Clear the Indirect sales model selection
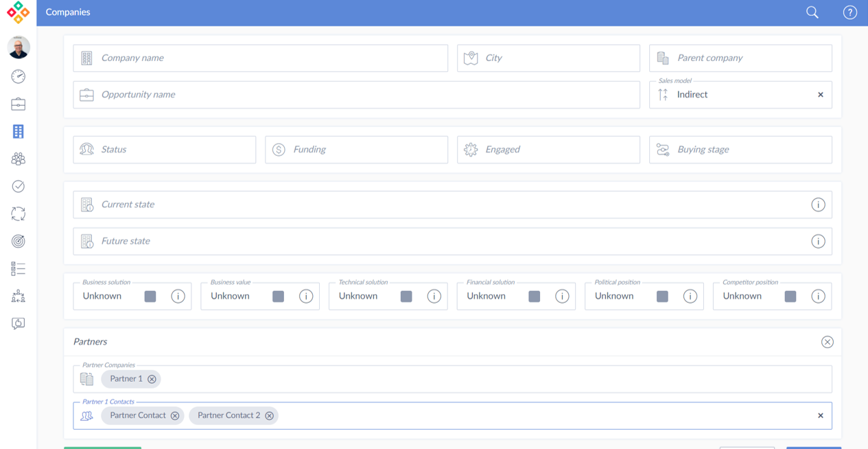The height and width of the screenshot is (449, 868). click(820, 95)
